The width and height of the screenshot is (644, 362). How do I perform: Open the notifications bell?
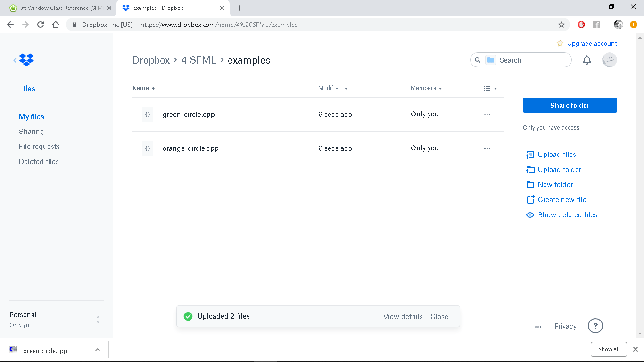[586, 60]
